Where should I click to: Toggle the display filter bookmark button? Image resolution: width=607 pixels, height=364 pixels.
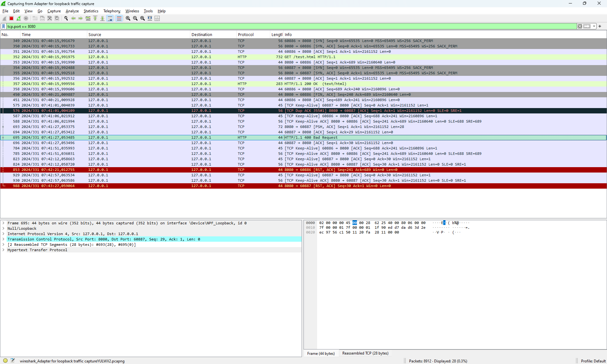pos(3,26)
